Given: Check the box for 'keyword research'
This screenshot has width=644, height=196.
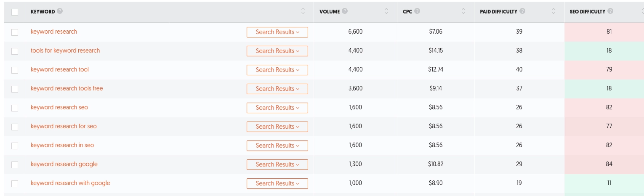Looking at the screenshot, I should click(15, 32).
